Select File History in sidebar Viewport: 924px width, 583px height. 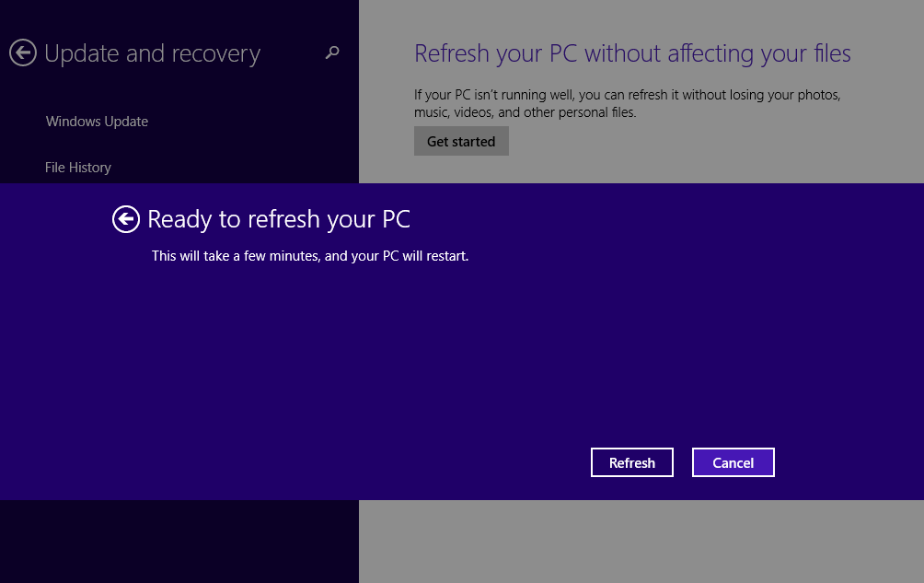(x=78, y=168)
